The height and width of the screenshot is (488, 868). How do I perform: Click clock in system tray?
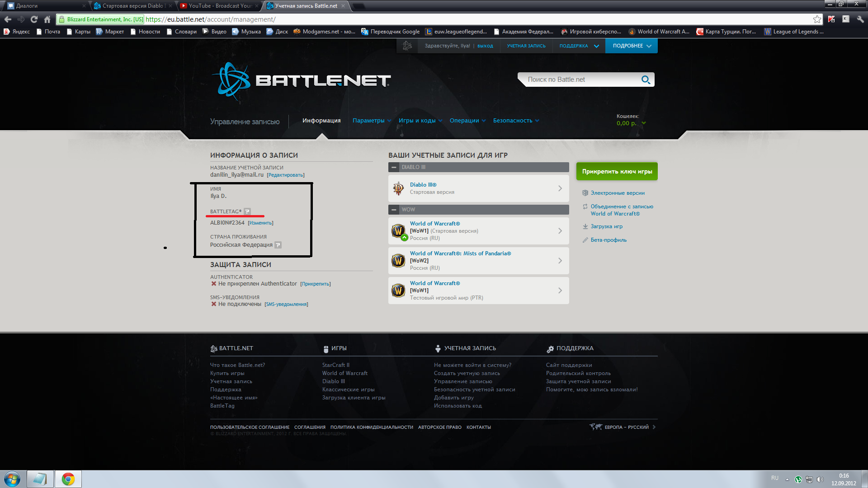844,479
